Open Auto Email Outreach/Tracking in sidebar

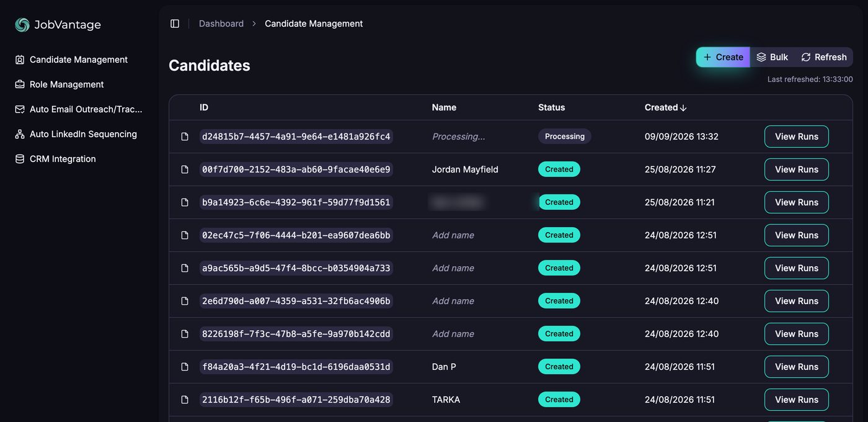click(x=79, y=109)
